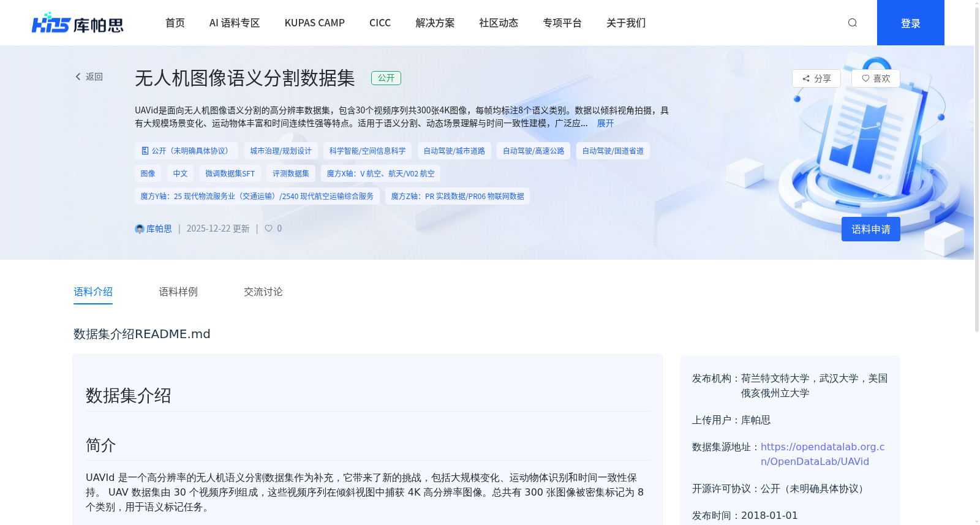
Task: Open CICC menu item
Action: coord(380,23)
